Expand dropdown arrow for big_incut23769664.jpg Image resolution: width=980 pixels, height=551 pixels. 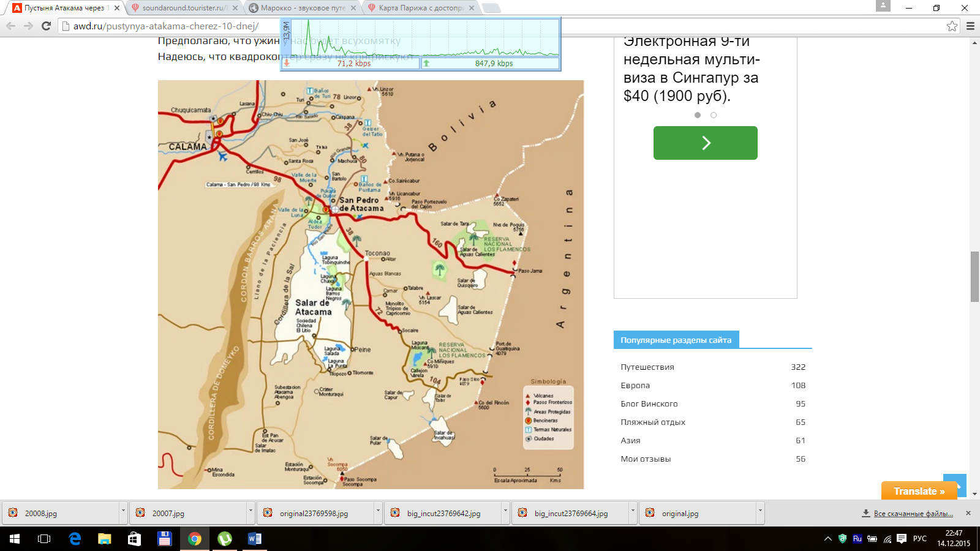pyautogui.click(x=633, y=513)
